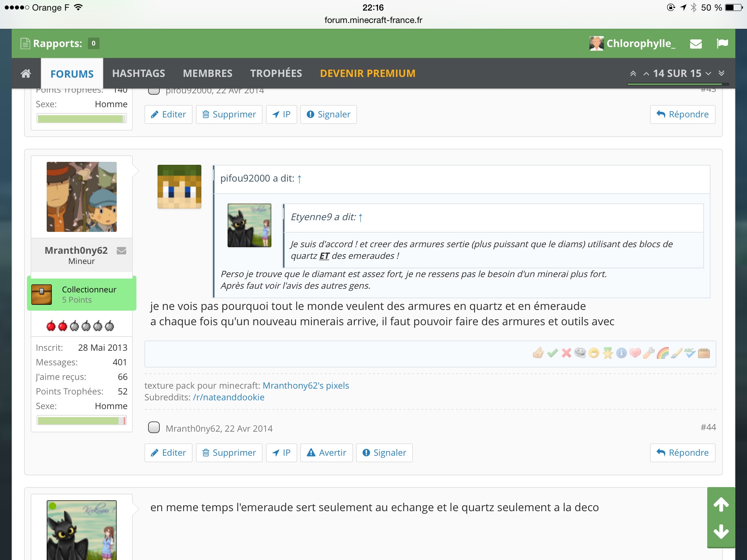Rate post with red X icon
This screenshot has width=747, height=560.
[566, 353]
